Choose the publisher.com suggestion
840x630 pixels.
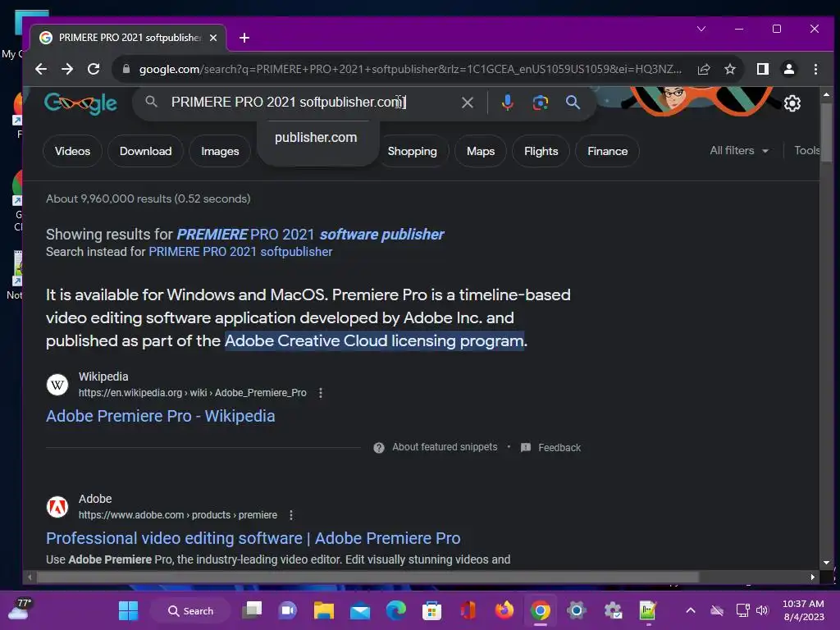pyautogui.click(x=316, y=138)
